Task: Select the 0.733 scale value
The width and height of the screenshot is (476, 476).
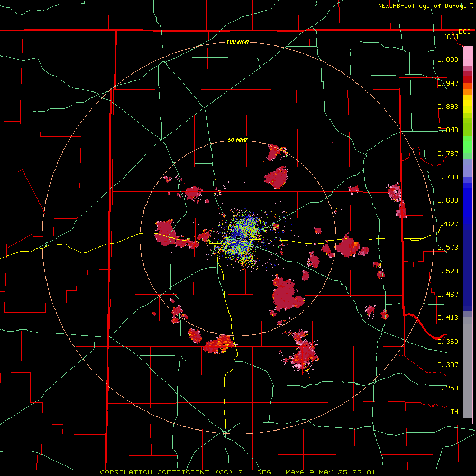Action: [x=448, y=177]
